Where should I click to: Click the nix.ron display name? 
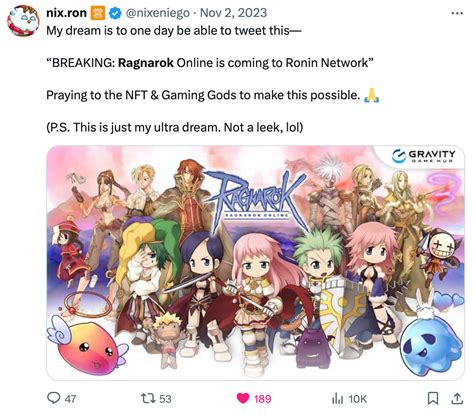coord(66,13)
